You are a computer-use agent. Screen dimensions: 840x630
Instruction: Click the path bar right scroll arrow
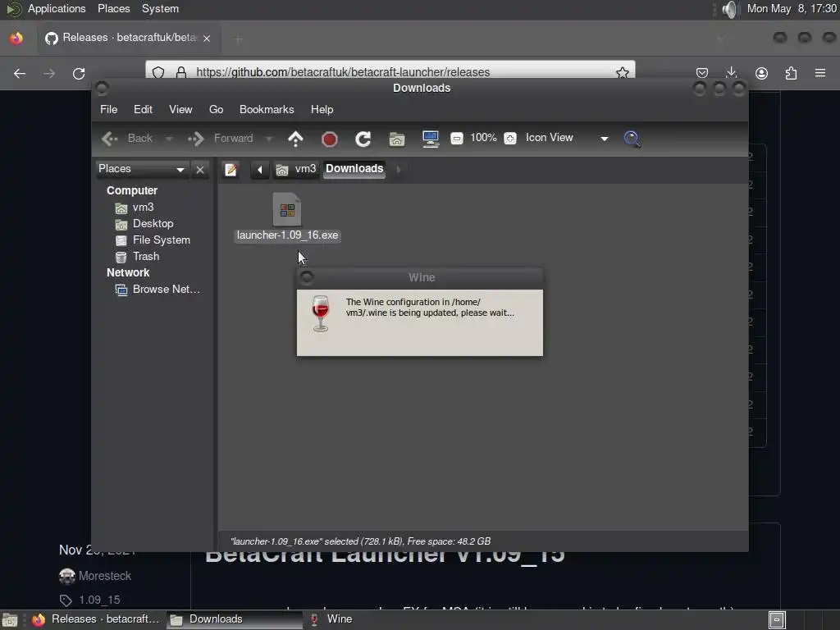[398, 169]
